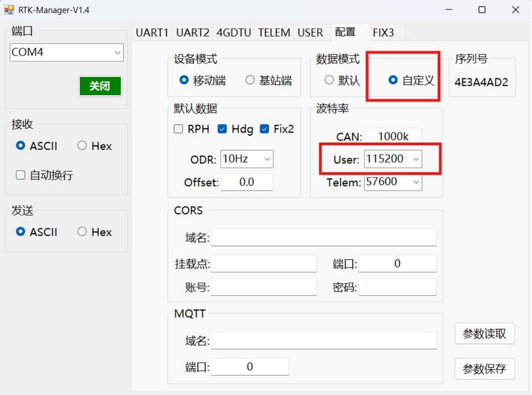Uncheck the Hdg checkbox
This screenshot has height=395, width=532.
[235, 129]
